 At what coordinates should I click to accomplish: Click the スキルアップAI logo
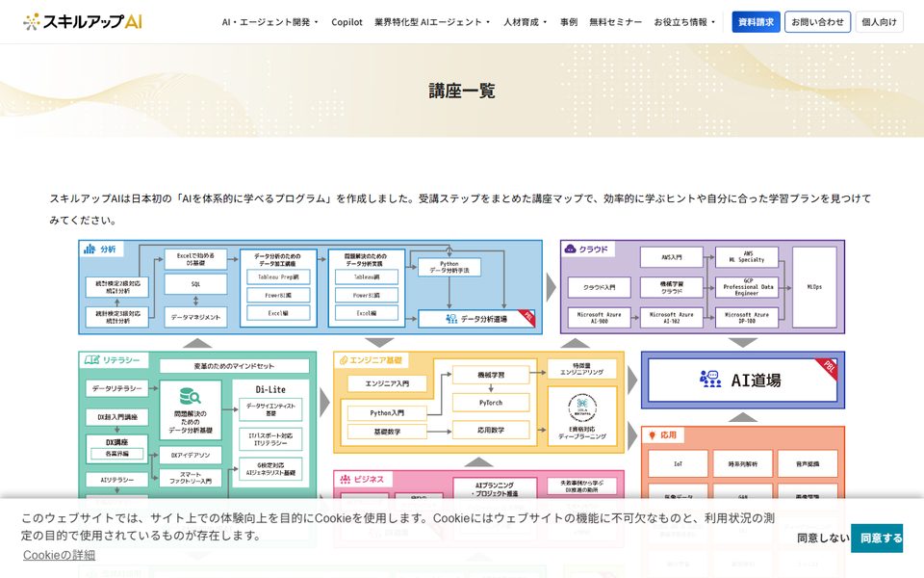tap(83, 22)
